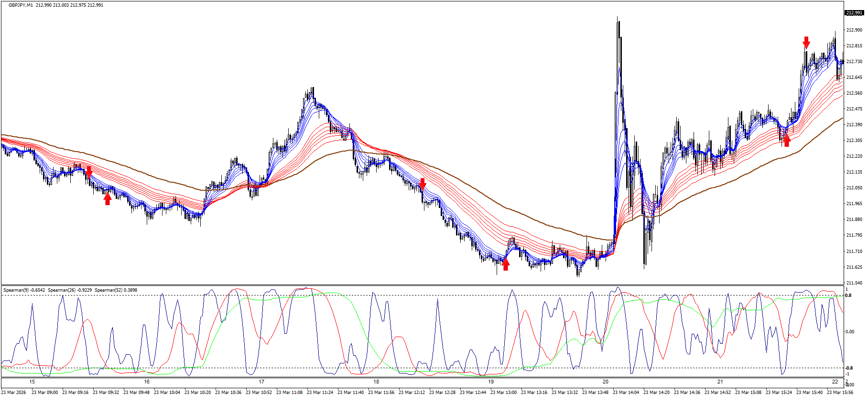The width and height of the screenshot is (868, 405).
Task: Click the red up arrow below the 15:24 pullback
Action: (786, 141)
